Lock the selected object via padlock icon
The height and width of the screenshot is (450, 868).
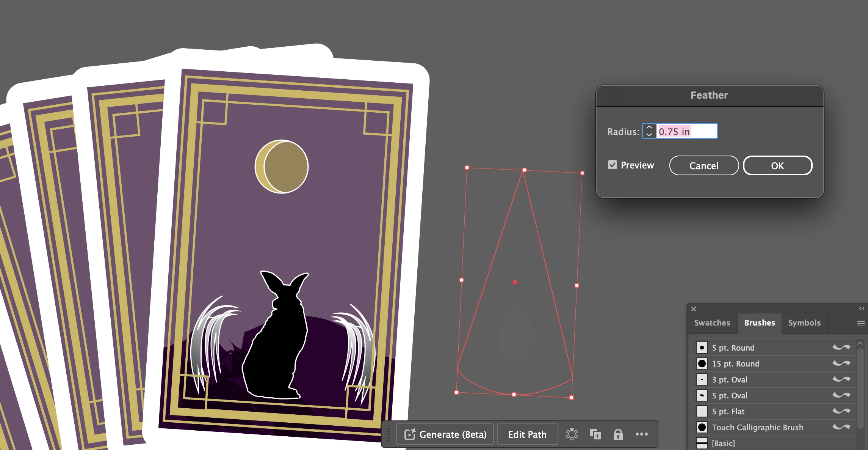(618, 434)
